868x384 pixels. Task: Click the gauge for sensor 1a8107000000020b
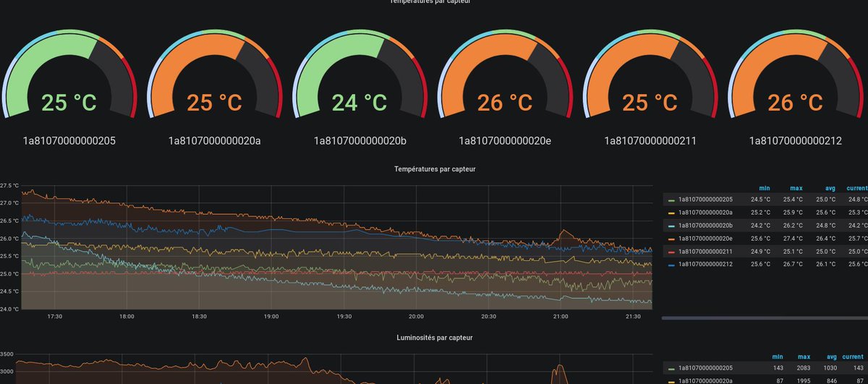359,74
